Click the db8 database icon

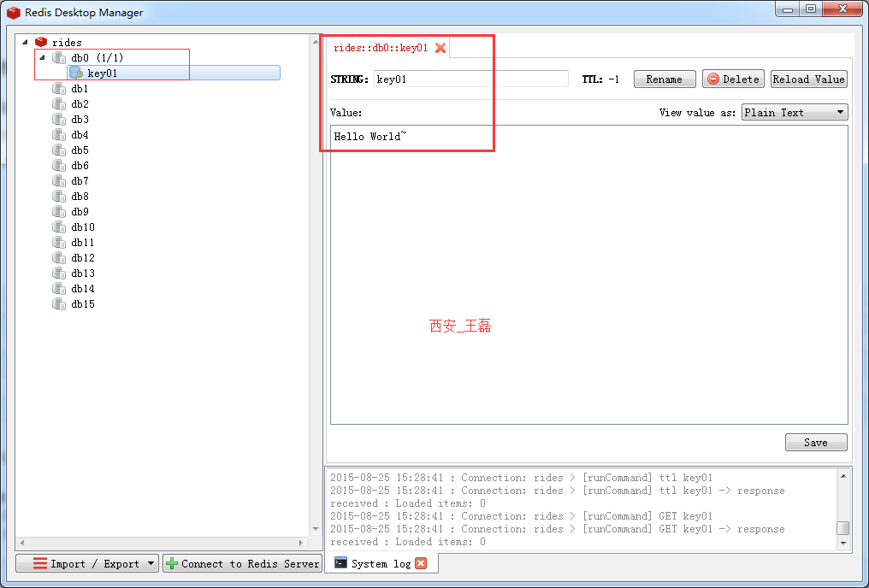coord(59,196)
